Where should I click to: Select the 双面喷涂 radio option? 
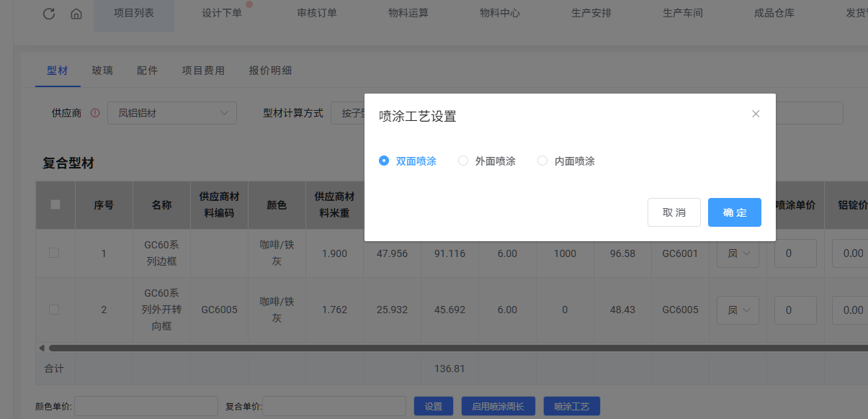(x=385, y=161)
